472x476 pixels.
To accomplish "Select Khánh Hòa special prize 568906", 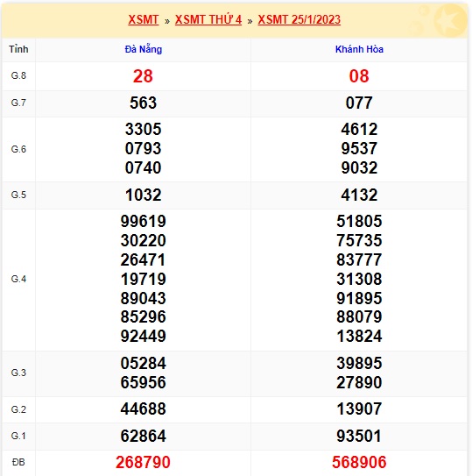I will (x=359, y=462).
